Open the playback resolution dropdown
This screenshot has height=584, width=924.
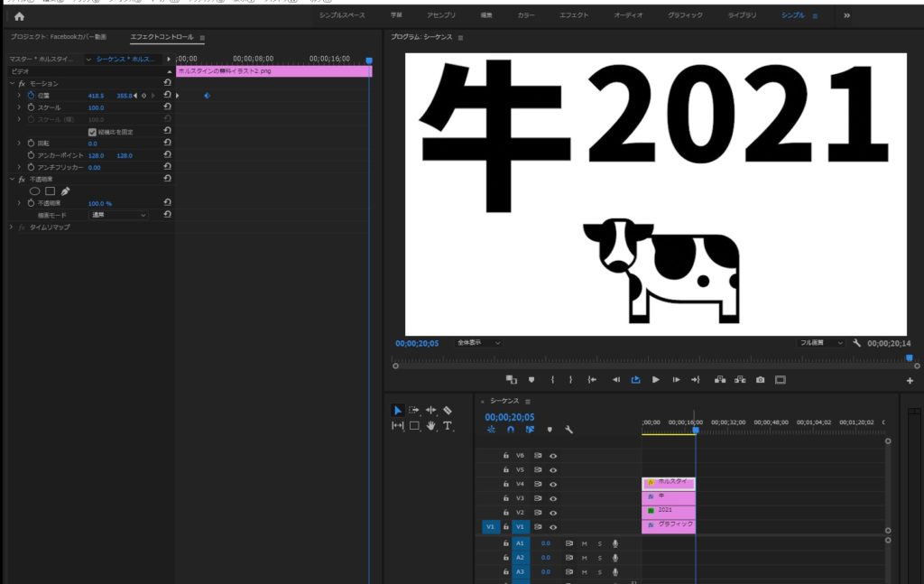coord(820,343)
